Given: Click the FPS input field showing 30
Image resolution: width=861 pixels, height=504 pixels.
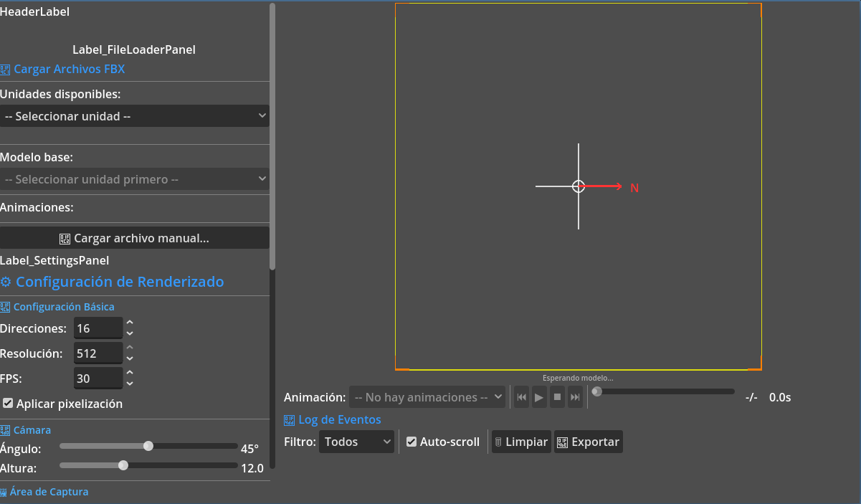Looking at the screenshot, I should pyautogui.click(x=98, y=379).
